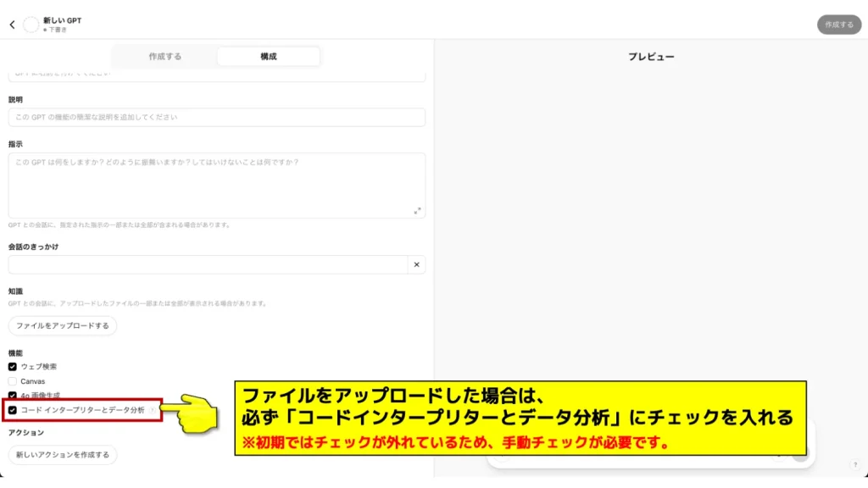The height and width of the screenshot is (488, 868).
Task: Click 新しいアクションを作成する button
Action: (63, 455)
